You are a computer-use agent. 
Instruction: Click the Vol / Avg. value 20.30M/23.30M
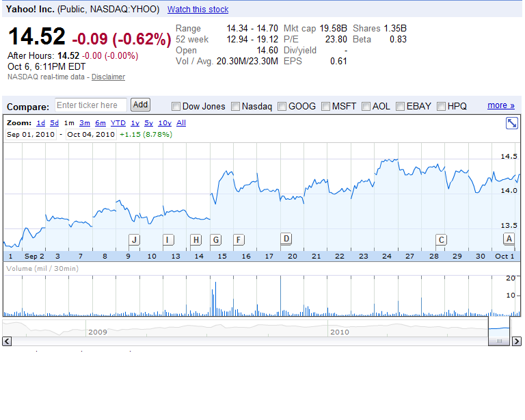pos(247,62)
